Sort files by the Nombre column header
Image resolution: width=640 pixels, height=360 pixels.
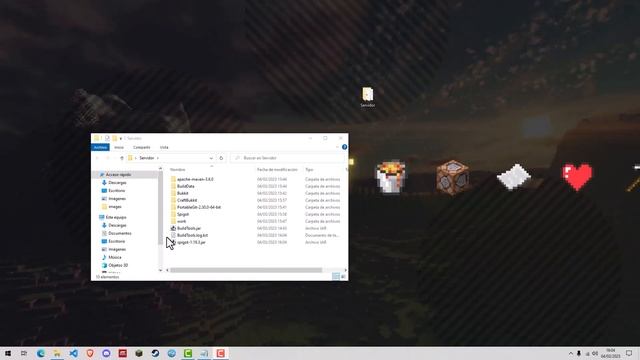[178, 169]
